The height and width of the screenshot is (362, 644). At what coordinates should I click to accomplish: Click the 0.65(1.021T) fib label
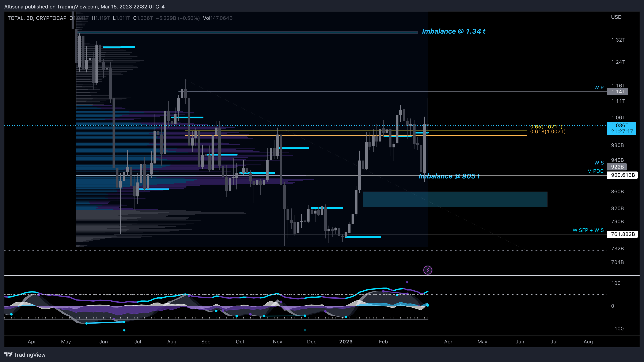[546, 127]
